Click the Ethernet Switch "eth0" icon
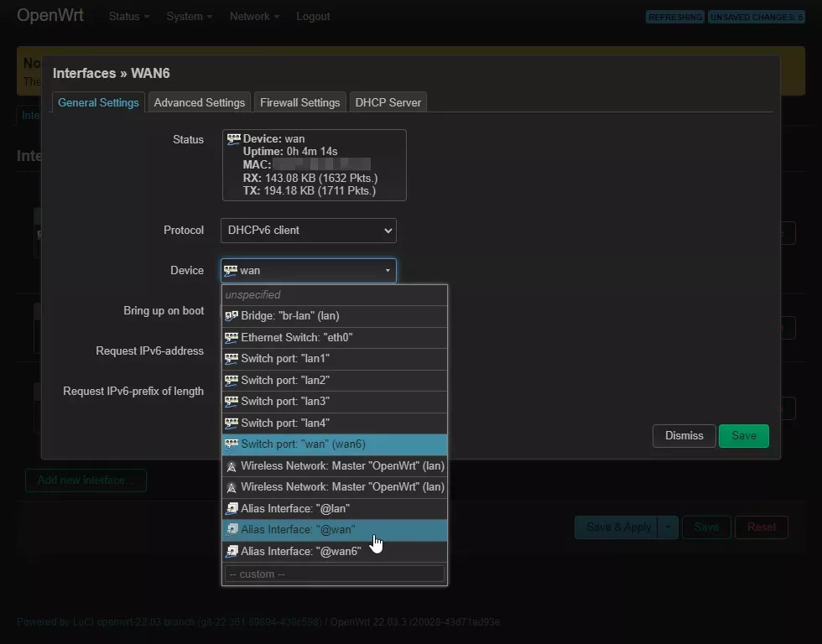Viewport: 822px width, 644px height. [232, 337]
